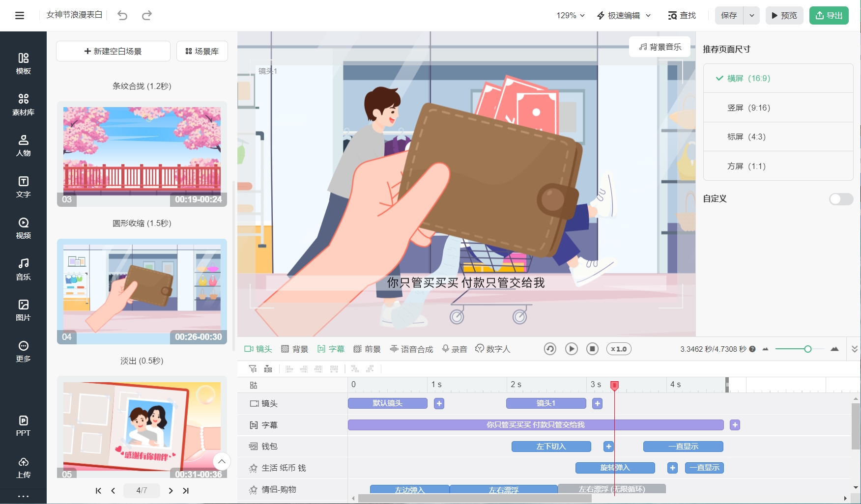Click the 新建空白场景 button

pos(113,51)
